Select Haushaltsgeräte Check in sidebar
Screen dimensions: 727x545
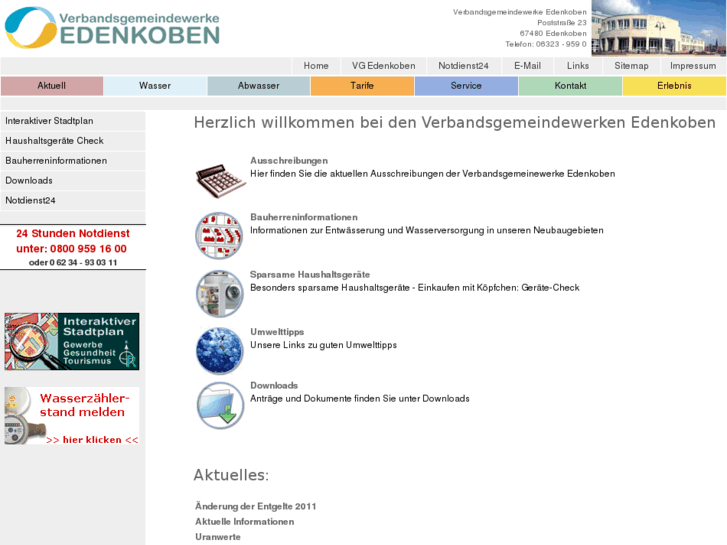[x=73, y=141]
